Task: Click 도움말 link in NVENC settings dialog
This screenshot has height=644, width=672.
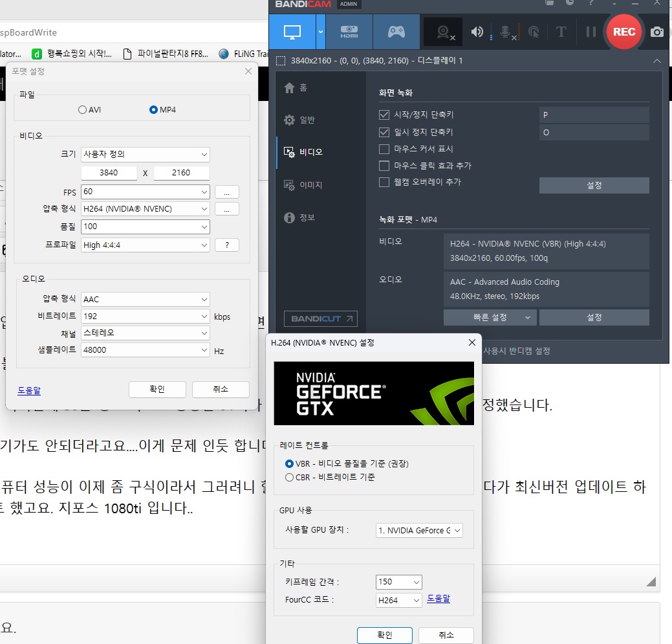Action: (x=439, y=599)
